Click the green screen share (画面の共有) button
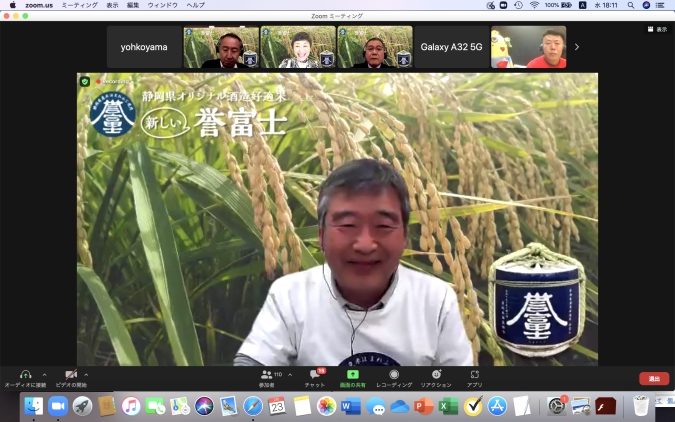The width and height of the screenshot is (675, 422). coord(353,378)
